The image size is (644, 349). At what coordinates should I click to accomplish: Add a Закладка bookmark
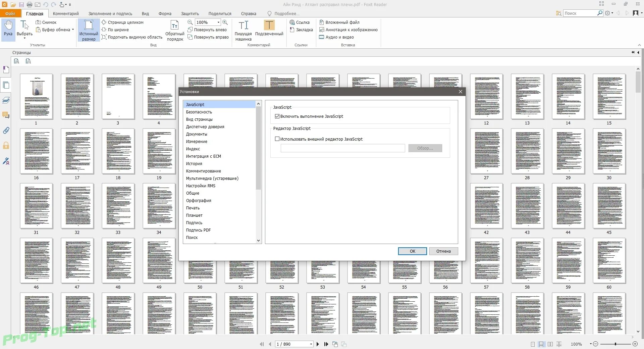coord(301,30)
